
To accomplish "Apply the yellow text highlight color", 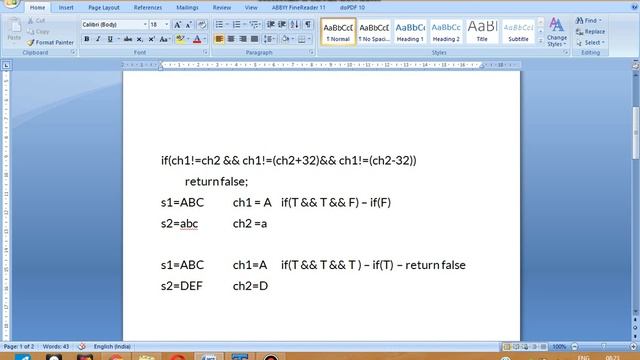I will click(180, 39).
